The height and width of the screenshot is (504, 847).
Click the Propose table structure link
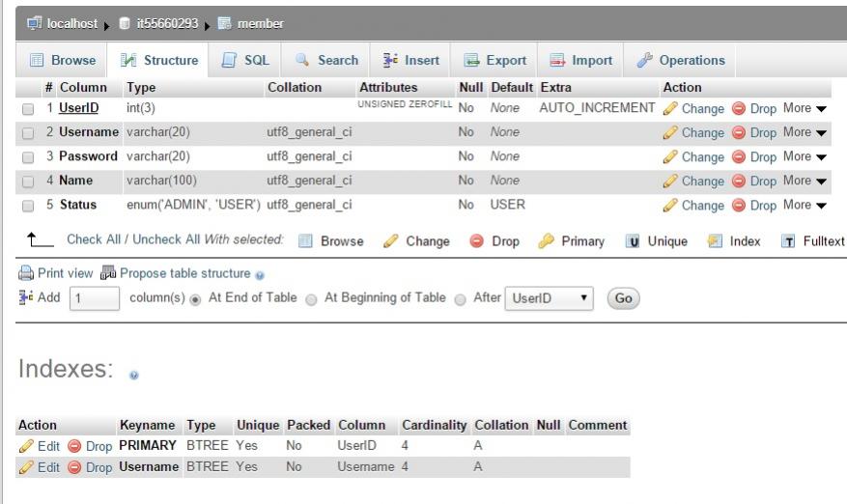[185, 273]
